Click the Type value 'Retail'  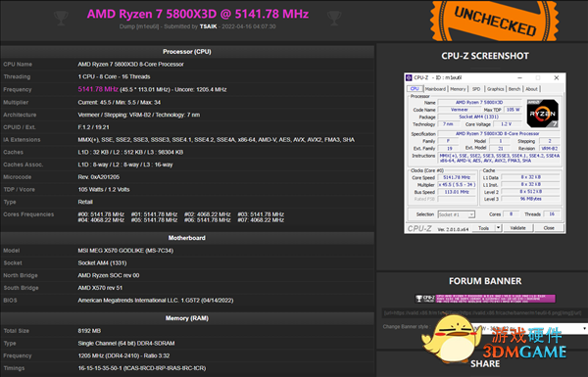(x=85, y=202)
